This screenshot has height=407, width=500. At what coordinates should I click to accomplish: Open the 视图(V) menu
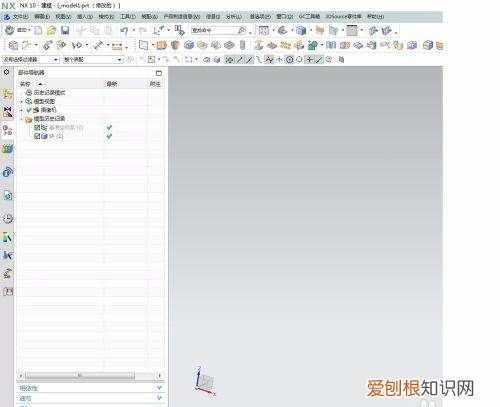click(63, 16)
